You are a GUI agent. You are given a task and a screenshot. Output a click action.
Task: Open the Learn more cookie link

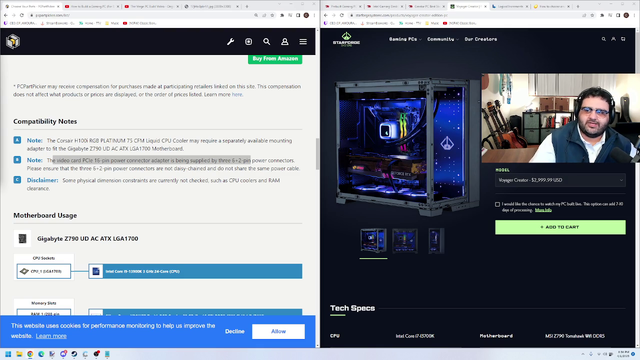point(51,336)
